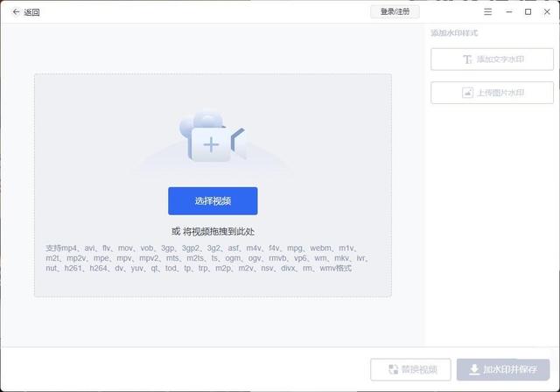Click the 添加水印样式 heading
Viewport: 560px width, 392px height.
click(x=454, y=33)
